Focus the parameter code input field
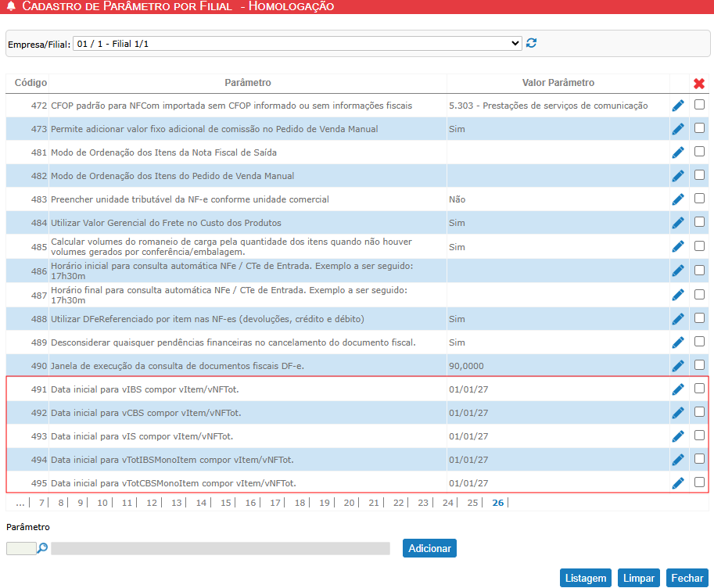Screen dimensions: 714x588 [x=21, y=548]
